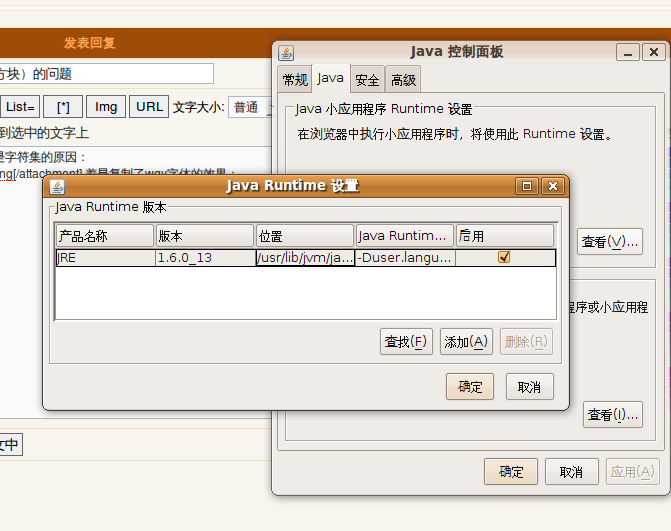Viewport: 671px width, 531px height.
Task: Click the /usr/lib/jvm/ja... location cell
Action: [x=305, y=258]
